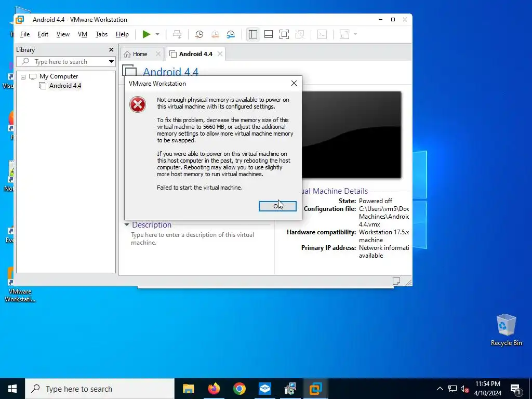The width and height of the screenshot is (532, 399).
Task: Open the power options dropdown arrow
Action: click(157, 34)
